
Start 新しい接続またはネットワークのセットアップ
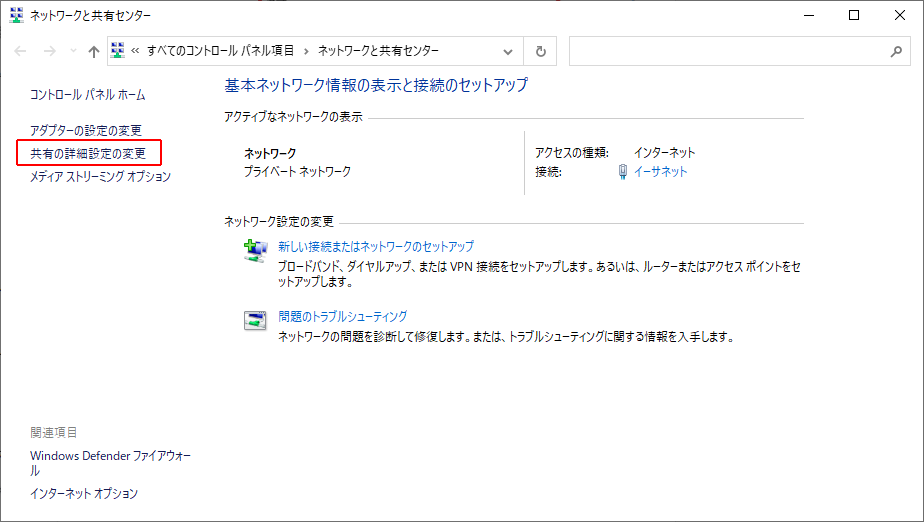coord(376,246)
